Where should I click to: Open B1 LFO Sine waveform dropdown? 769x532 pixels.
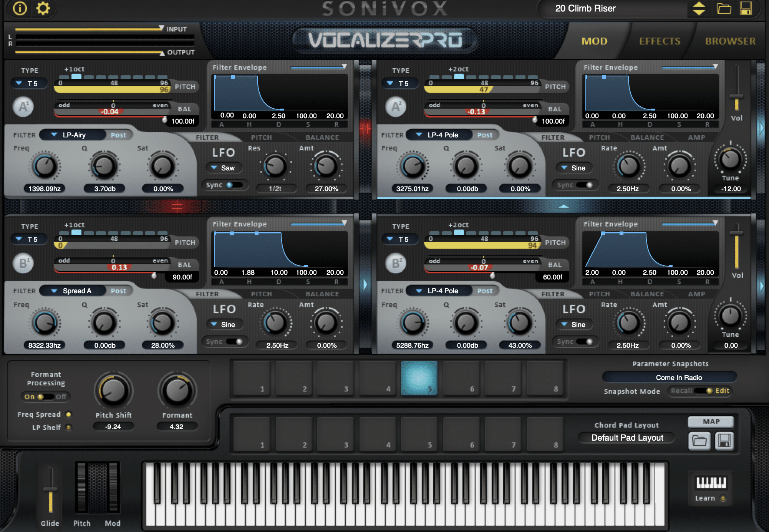point(225,324)
